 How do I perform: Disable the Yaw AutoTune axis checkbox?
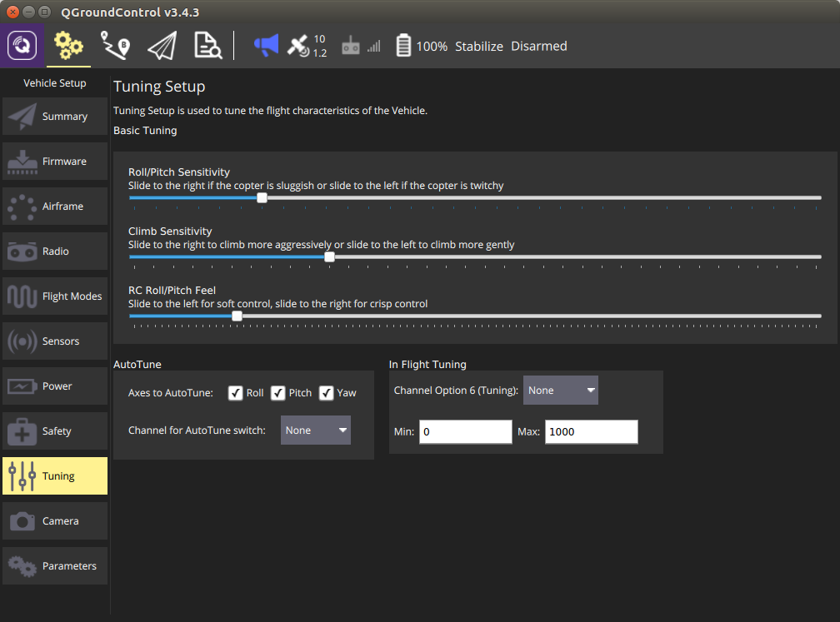(x=327, y=393)
